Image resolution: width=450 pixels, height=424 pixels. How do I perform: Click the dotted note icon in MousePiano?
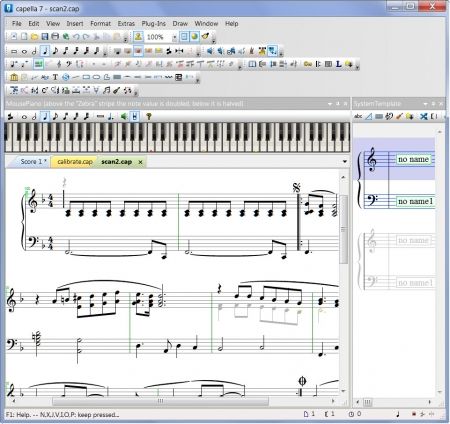click(x=111, y=116)
